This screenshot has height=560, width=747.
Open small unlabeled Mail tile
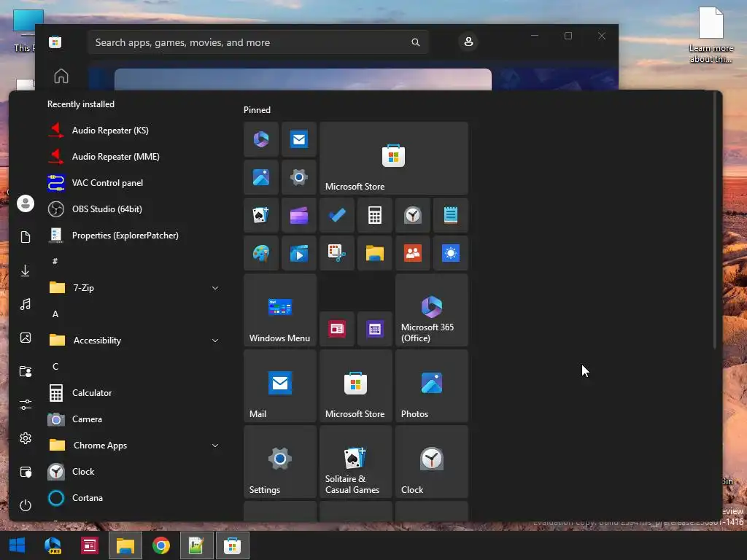coord(298,139)
